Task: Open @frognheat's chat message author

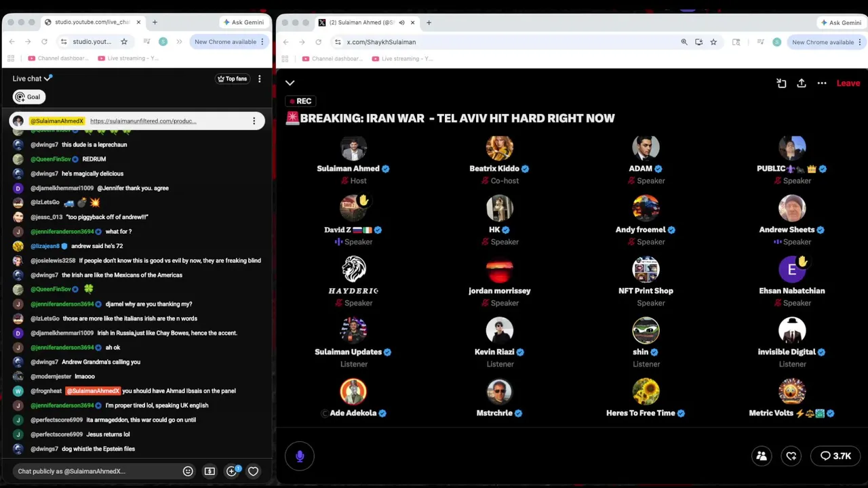Action: 46,391
